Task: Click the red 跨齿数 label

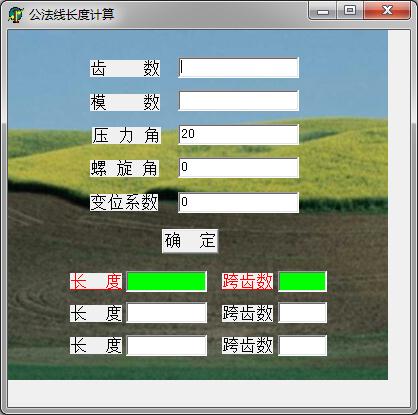Action: [247, 282]
